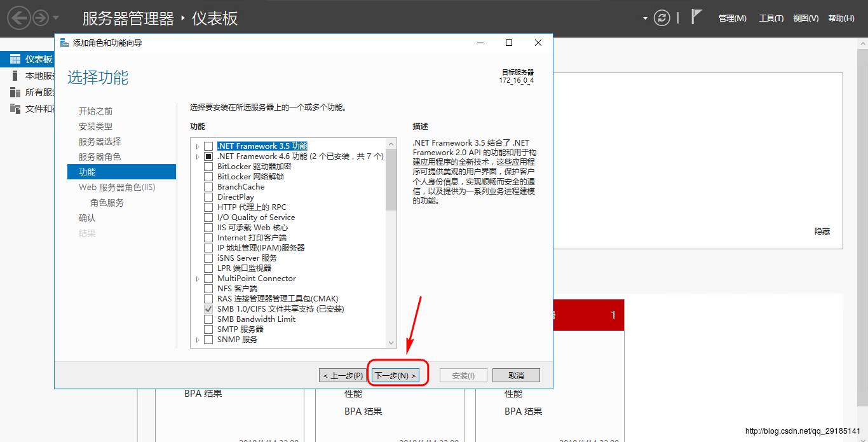The width and height of the screenshot is (868, 442).
Task: Check the .NET Framework 3.5 功能 checkbox
Action: (208, 146)
